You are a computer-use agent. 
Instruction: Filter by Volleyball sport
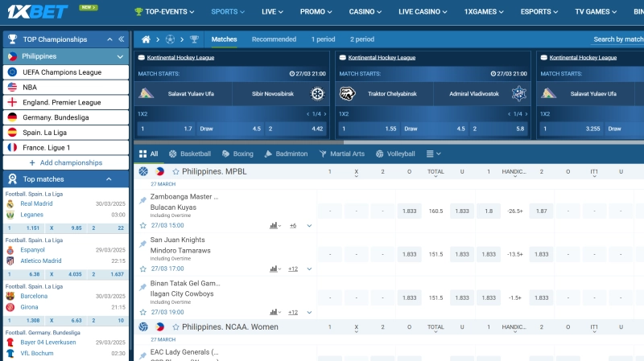point(395,154)
